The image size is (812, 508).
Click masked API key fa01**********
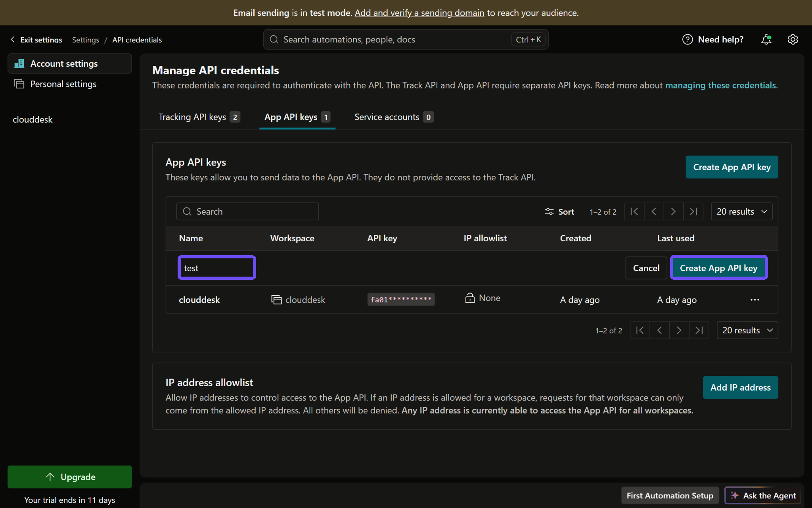click(401, 300)
